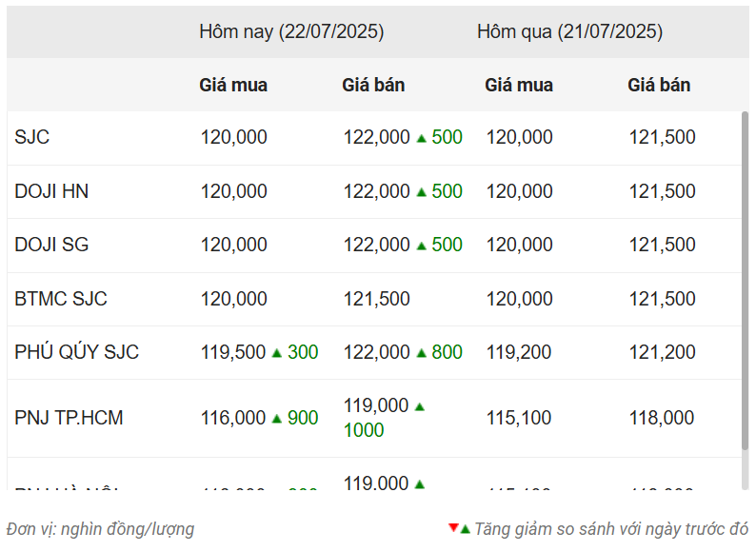This screenshot has height=552, width=756.
Task: Click red down arrow in legend
Action: click(453, 528)
